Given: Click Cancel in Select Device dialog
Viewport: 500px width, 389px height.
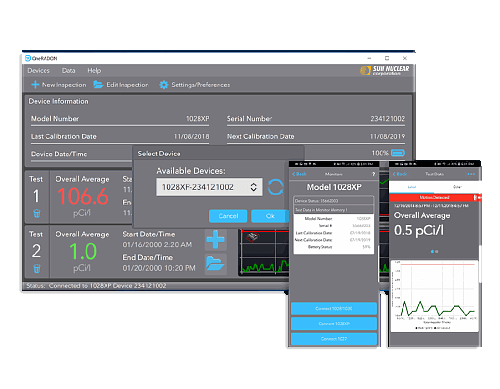Looking at the screenshot, I should 228,216.
